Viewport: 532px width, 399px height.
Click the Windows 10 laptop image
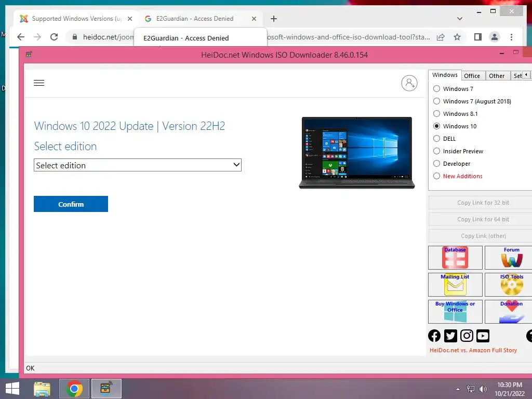click(356, 153)
